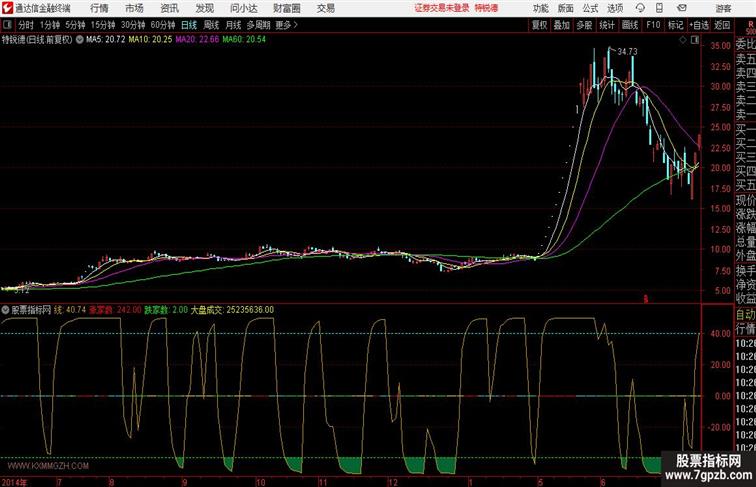Switch to the 分时 chart period
Screen dimensions: 756x487
click(x=26, y=25)
